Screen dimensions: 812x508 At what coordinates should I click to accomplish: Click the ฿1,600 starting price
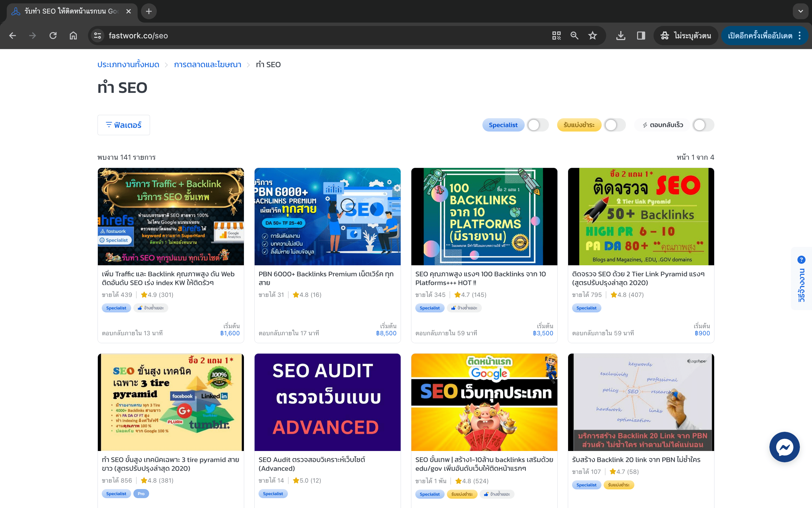coord(230,333)
